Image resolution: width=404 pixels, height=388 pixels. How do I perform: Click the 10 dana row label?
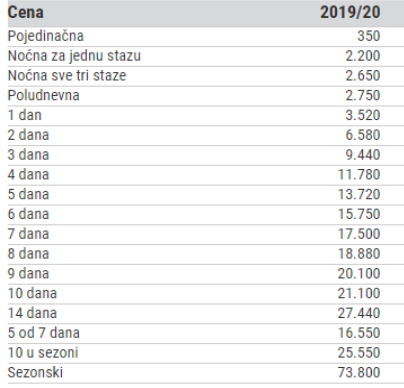pyautogui.click(x=32, y=293)
